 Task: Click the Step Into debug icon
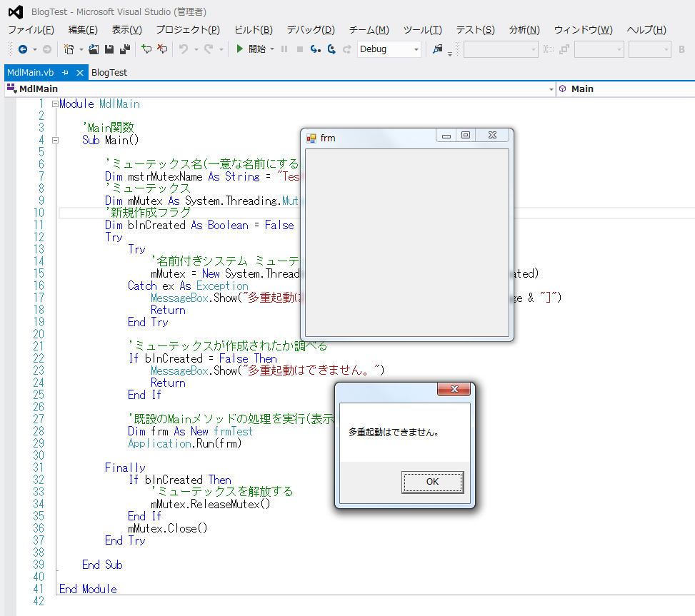(315, 49)
